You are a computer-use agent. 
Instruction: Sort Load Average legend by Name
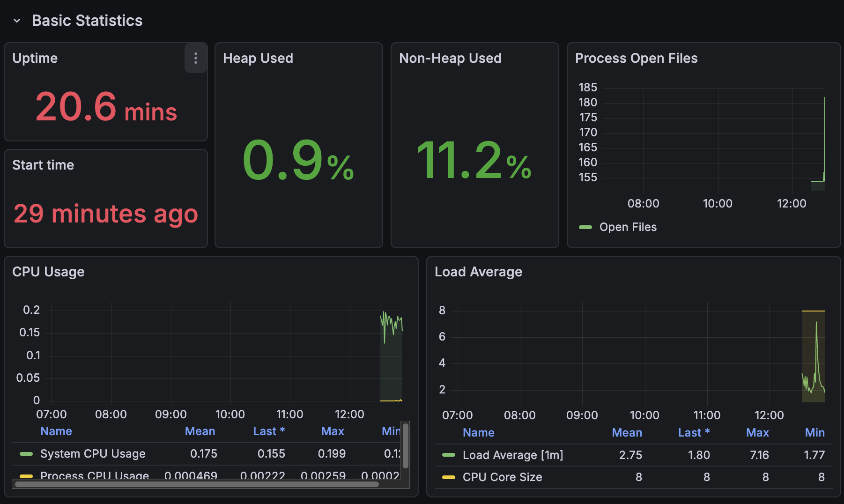tap(478, 432)
